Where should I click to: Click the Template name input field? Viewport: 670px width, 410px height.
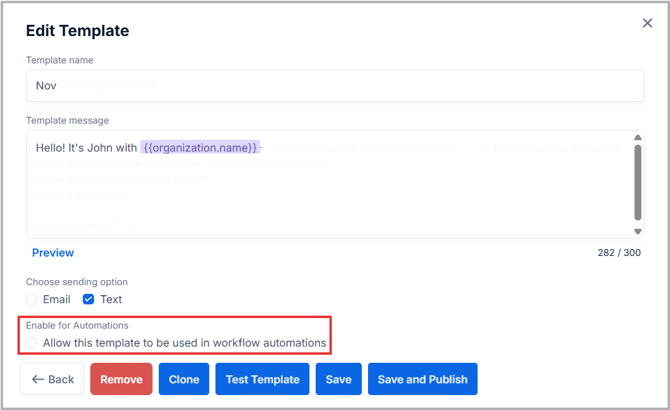[x=335, y=86]
